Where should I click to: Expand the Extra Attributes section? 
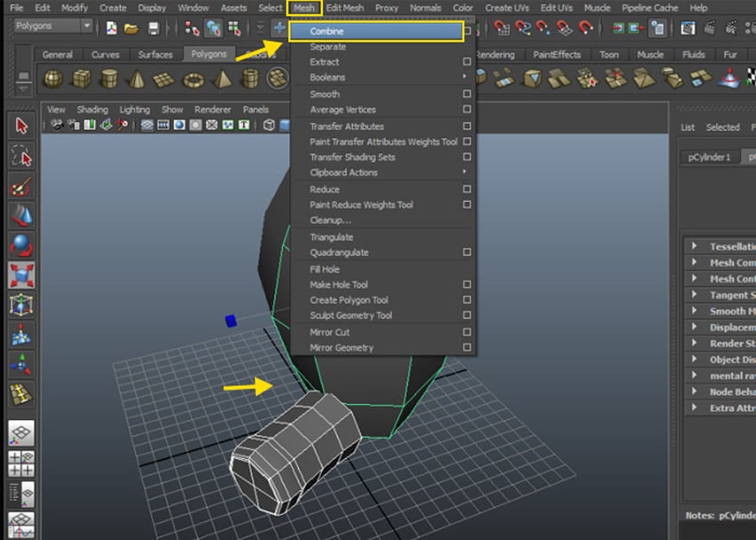pos(725,408)
